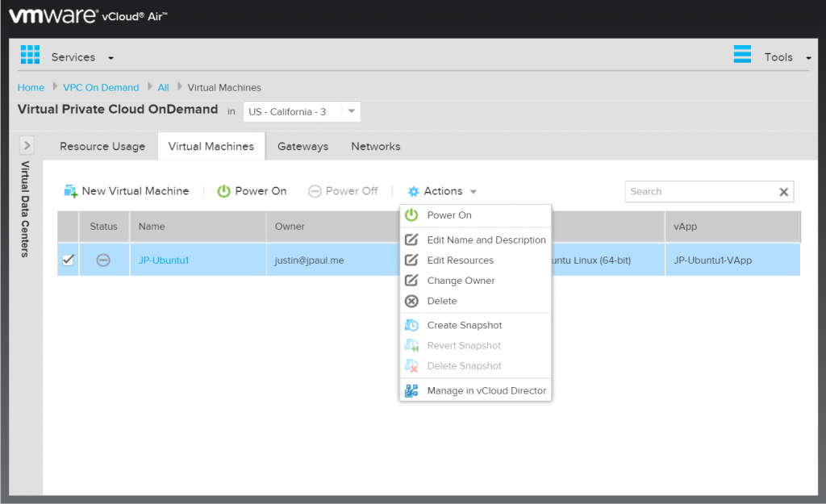Go to the Home breadcrumb link
The height and width of the screenshot is (504, 826).
tap(31, 87)
